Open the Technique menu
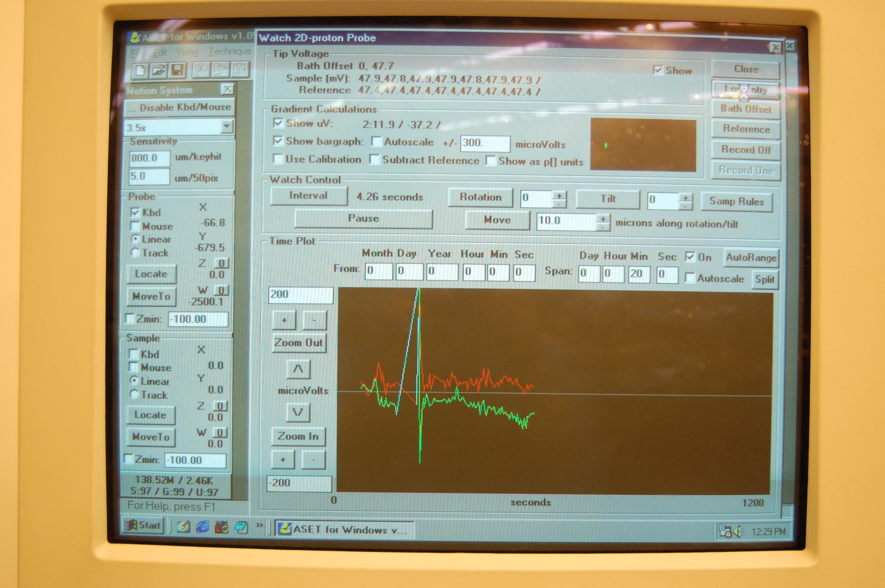The image size is (885, 588). (x=229, y=51)
